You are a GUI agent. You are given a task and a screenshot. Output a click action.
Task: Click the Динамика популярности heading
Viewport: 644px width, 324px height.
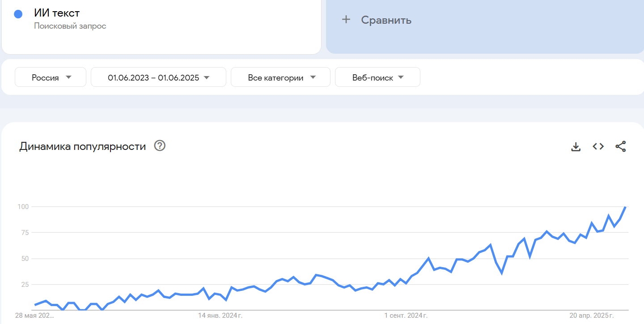(x=83, y=146)
